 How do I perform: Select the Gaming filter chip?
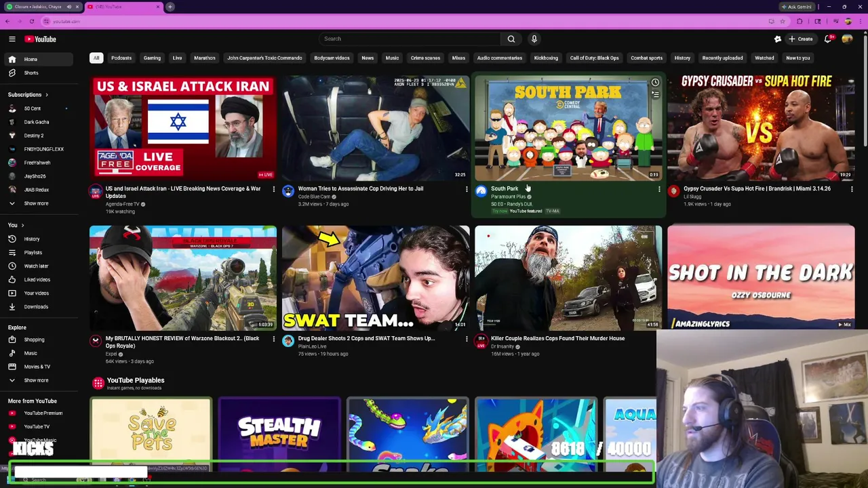coord(152,58)
